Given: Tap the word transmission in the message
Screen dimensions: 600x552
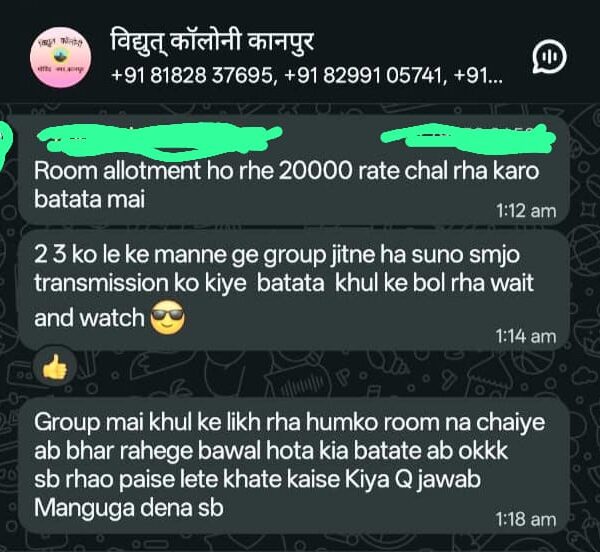Looking at the screenshot, I should 101,283.
